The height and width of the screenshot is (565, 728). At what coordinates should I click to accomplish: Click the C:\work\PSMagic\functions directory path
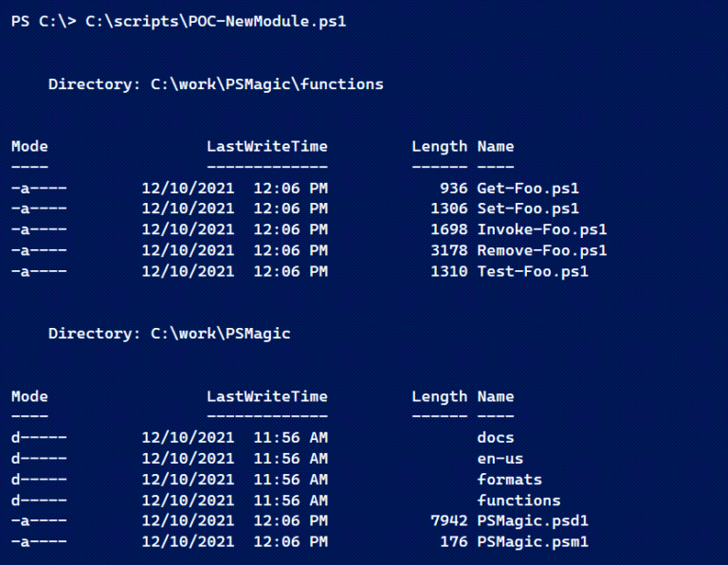(x=267, y=84)
